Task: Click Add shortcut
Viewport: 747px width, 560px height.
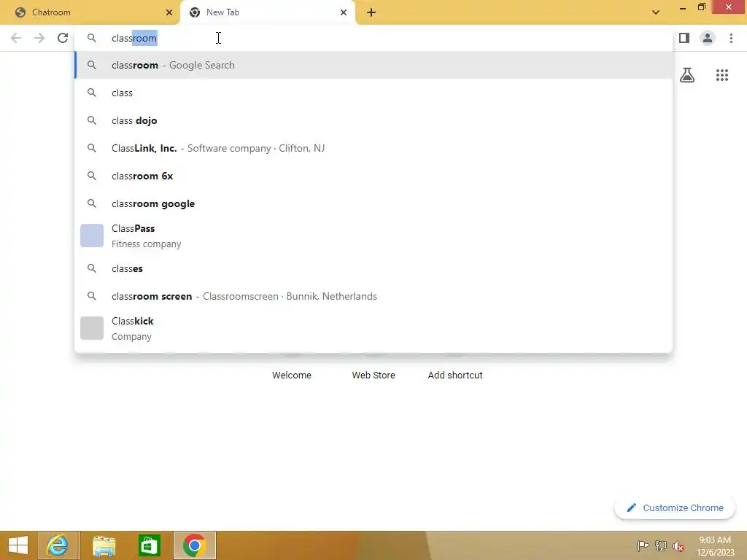Action: tap(455, 376)
